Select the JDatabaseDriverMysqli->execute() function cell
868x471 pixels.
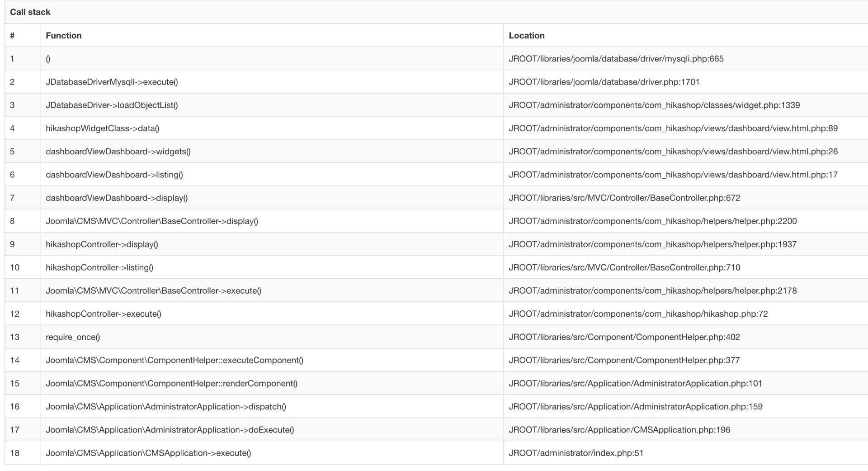(x=112, y=82)
